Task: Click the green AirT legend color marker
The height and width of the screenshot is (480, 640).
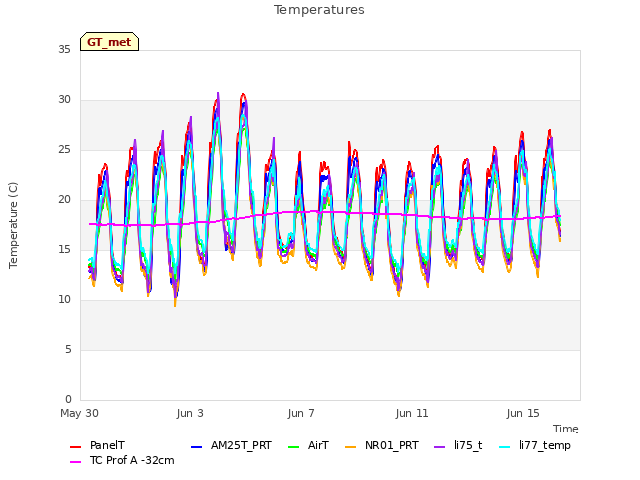Action: coord(293,447)
